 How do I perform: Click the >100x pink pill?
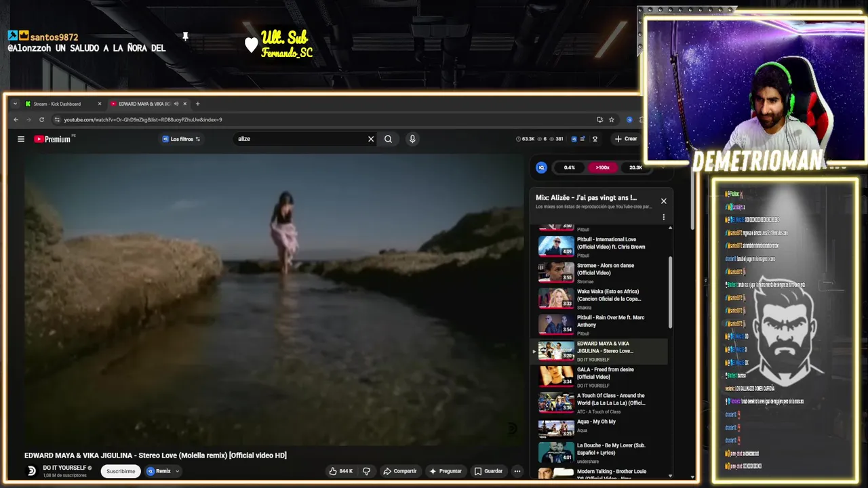coord(602,167)
